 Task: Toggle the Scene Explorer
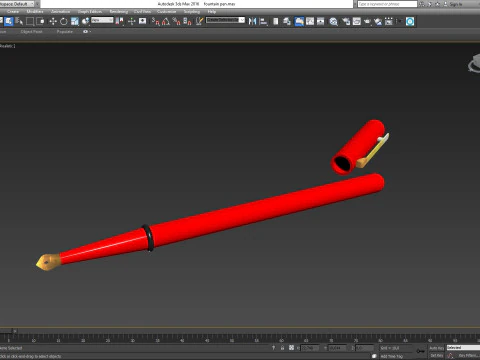pyautogui.click(x=276, y=22)
